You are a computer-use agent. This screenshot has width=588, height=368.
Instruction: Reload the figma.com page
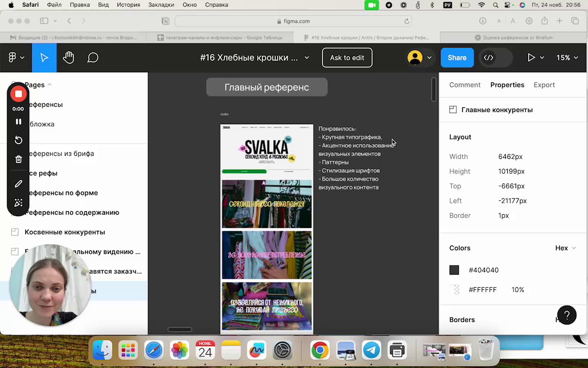[406, 21]
